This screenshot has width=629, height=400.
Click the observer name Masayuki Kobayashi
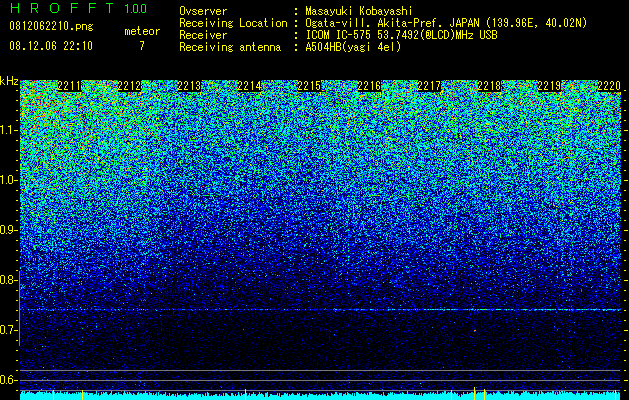359,11
